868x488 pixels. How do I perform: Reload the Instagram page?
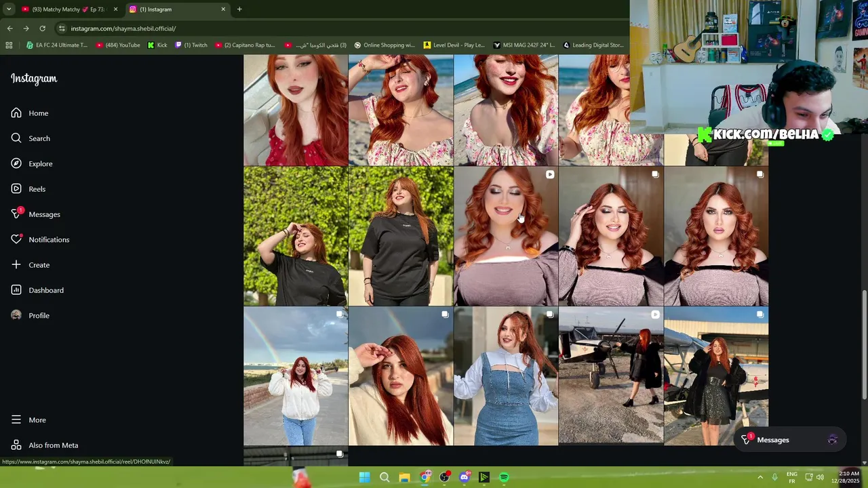[42, 28]
